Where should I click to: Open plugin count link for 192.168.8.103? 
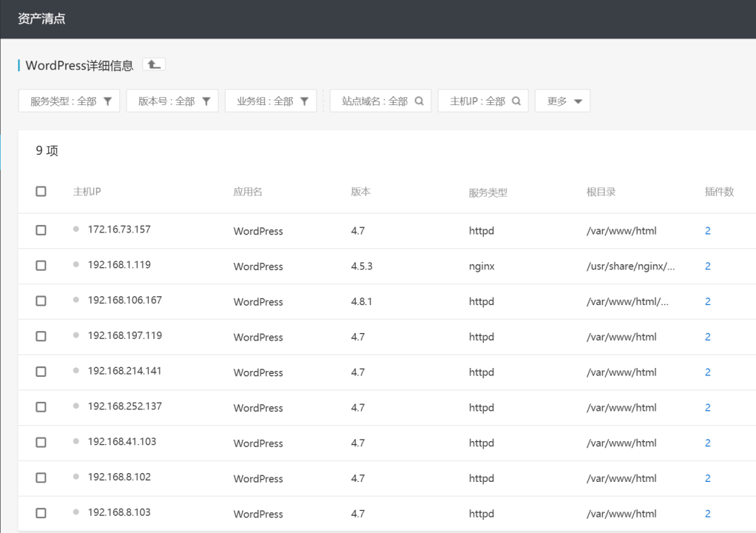click(707, 514)
